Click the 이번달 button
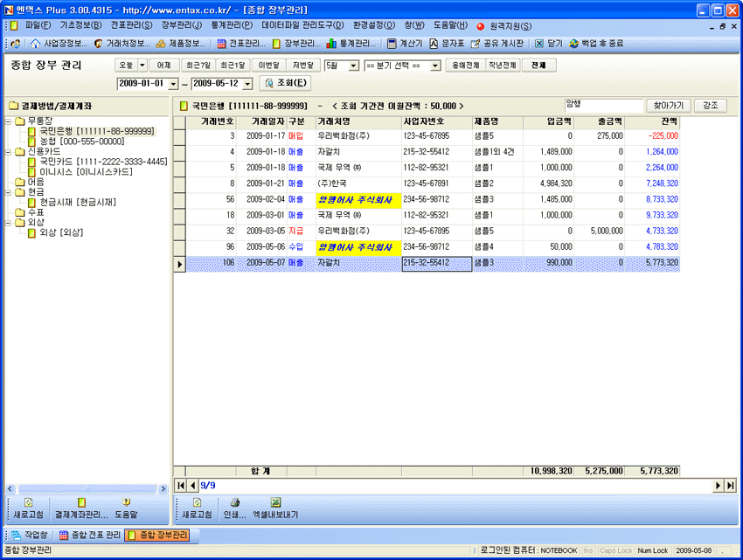Screen dimensions: 743x560 (x=268, y=66)
